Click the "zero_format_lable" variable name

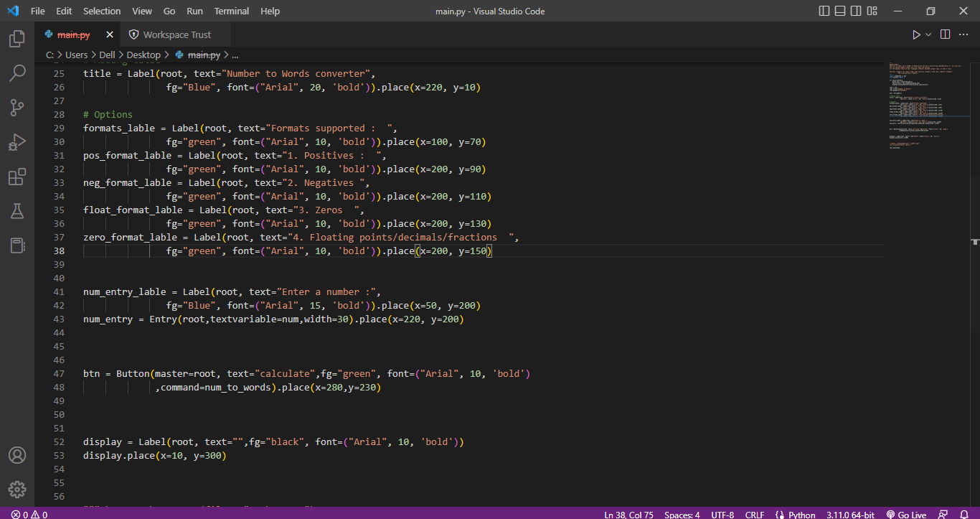tap(130, 238)
